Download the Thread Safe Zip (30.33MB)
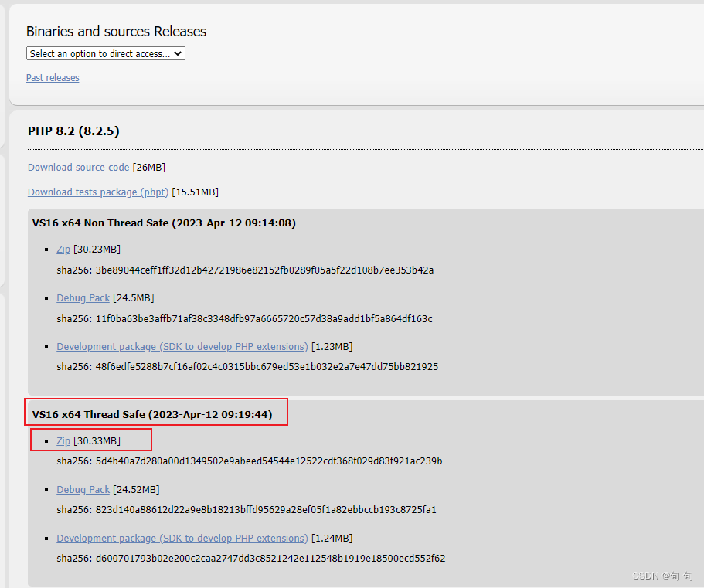This screenshot has height=588, width=704. [63, 441]
